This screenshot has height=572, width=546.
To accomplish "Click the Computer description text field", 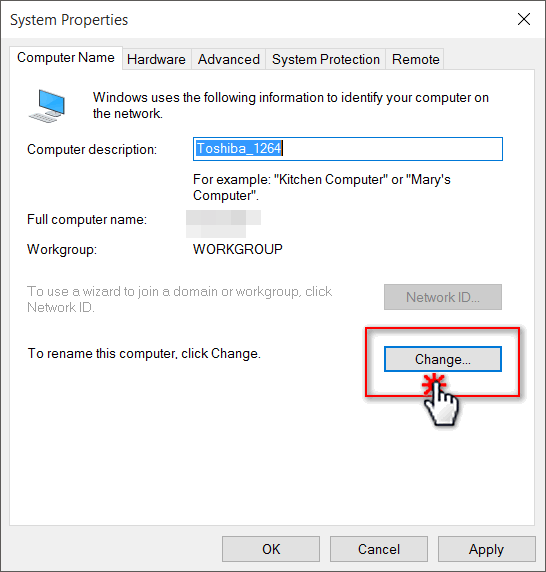I will tap(348, 149).
